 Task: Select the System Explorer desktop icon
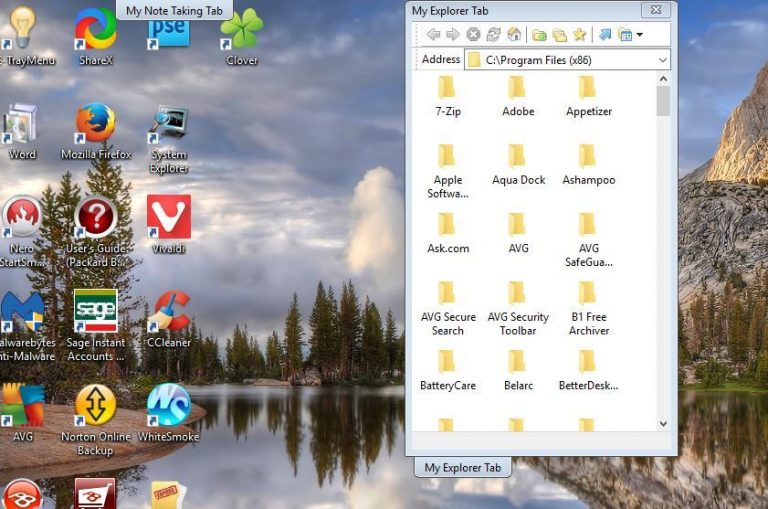[169, 139]
